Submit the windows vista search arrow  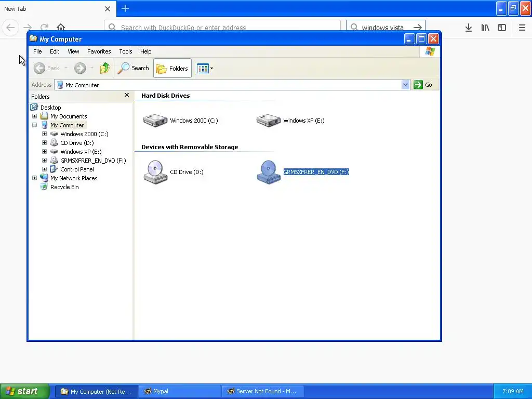[418, 27]
